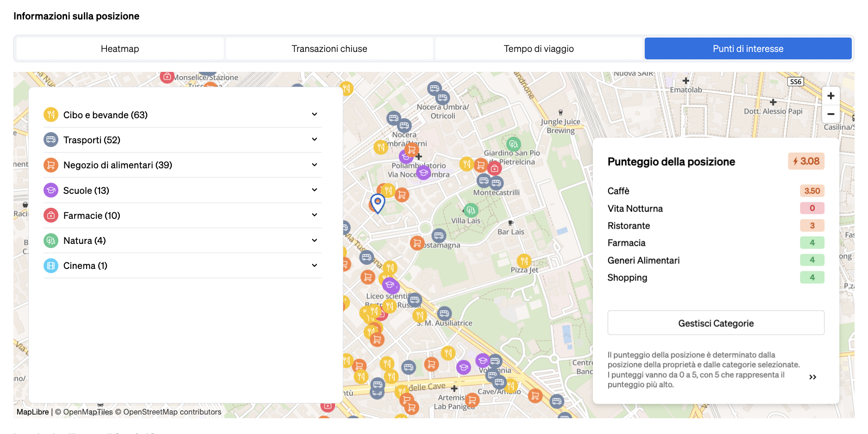Click the Negozio di alimentari cart icon
This screenshot has width=868, height=434.
(51, 165)
